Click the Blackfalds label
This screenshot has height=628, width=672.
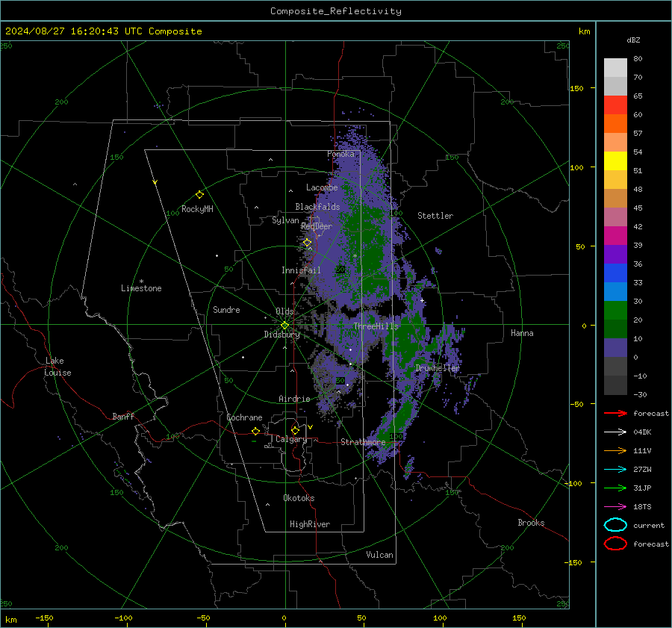click(x=317, y=207)
